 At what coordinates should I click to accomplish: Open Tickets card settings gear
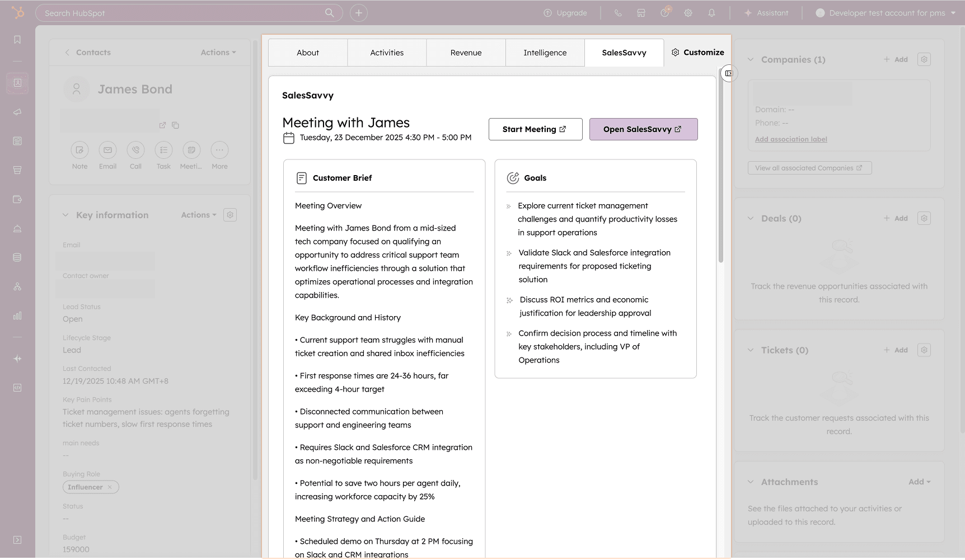coord(924,350)
